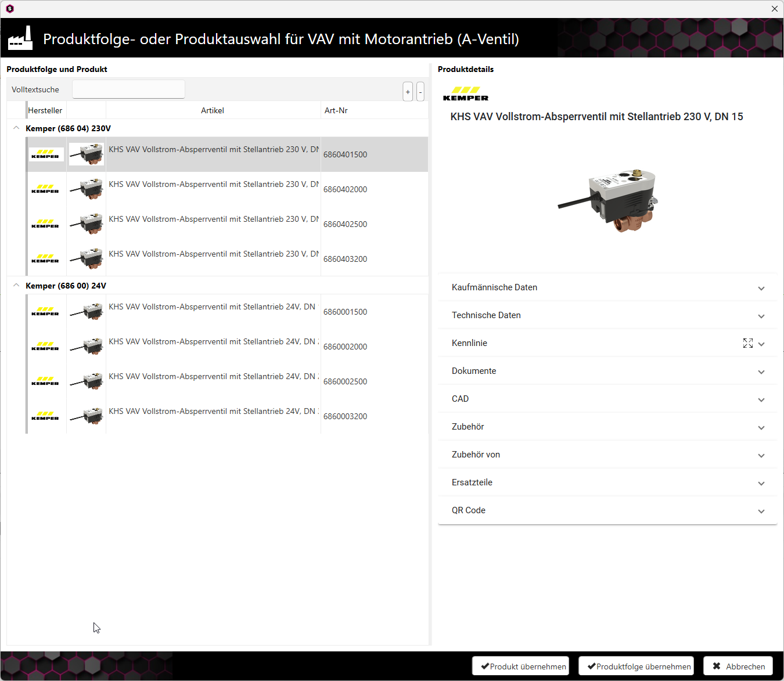Image resolution: width=784 pixels, height=681 pixels.
Task: Select valve thumbnail for article 6860402500
Action: pyautogui.click(x=87, y=224)
